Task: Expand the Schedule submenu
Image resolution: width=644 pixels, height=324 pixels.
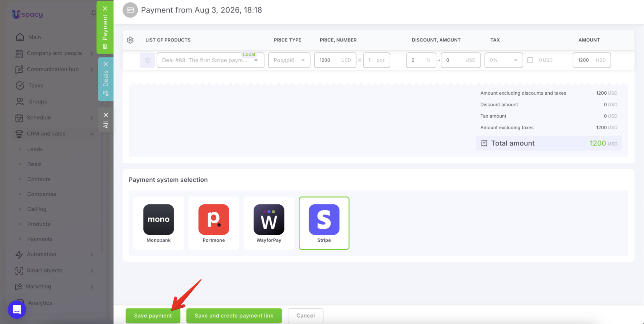Action: [x=92, y=118]
